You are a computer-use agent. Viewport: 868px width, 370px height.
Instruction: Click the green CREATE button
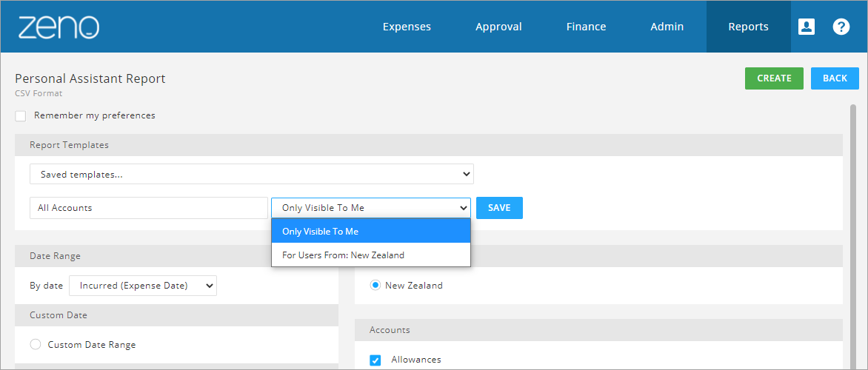(x=774, y=78)
